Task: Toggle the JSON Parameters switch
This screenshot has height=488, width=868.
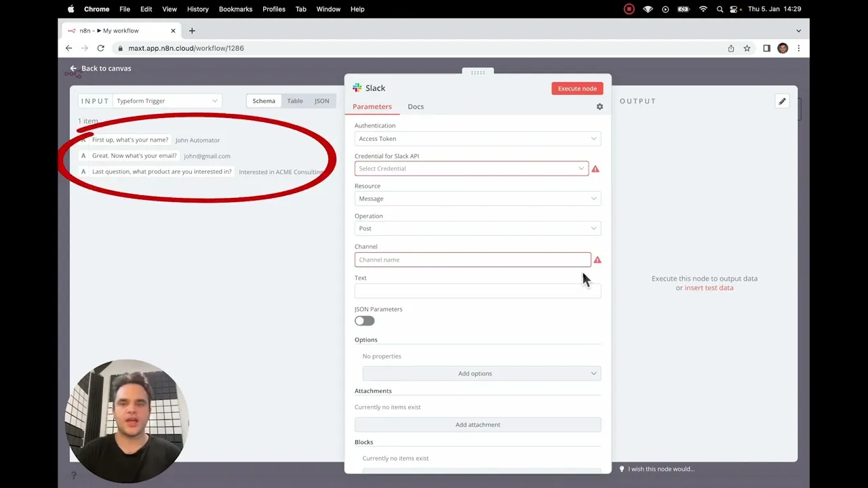Action: point(364,321)
